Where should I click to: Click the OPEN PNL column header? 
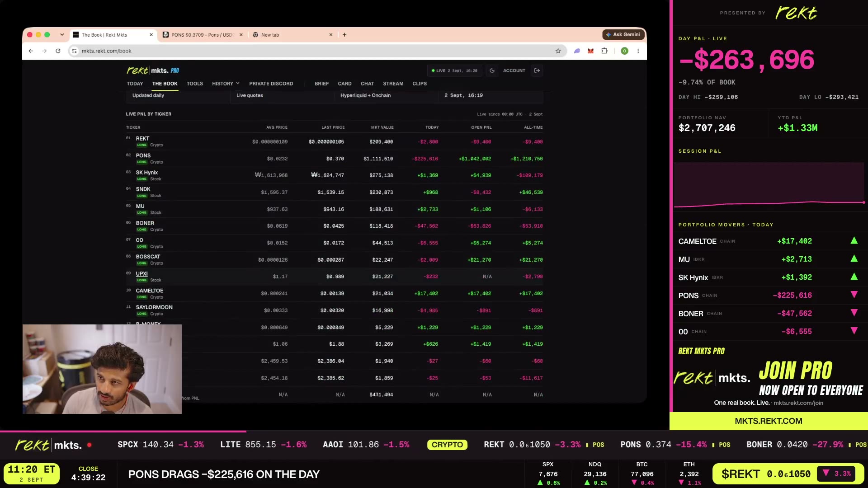[481, 127]
